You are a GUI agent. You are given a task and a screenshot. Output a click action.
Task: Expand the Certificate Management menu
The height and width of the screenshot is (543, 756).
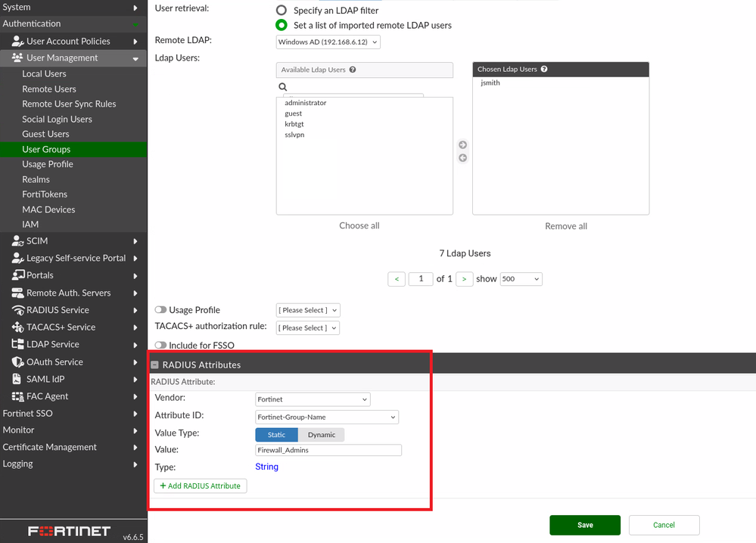tap(135, 447)
